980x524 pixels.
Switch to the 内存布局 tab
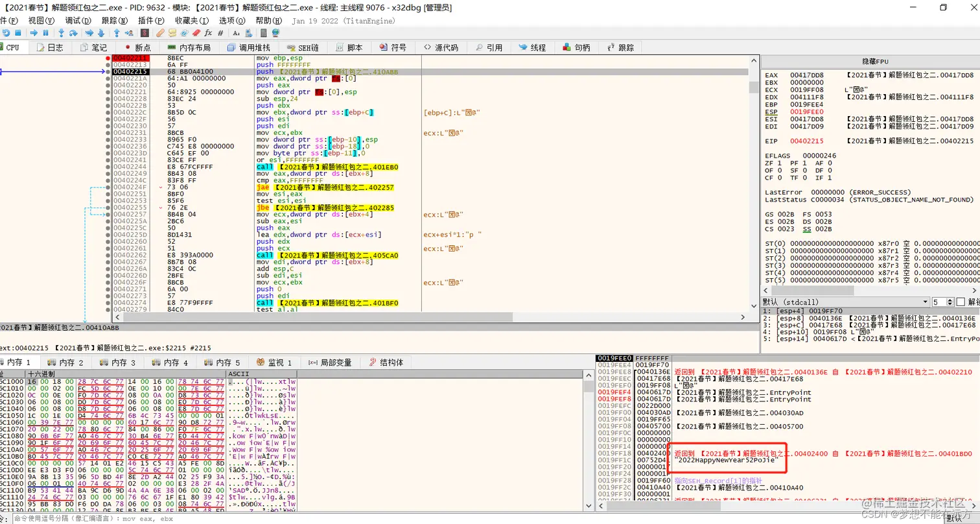(189, 47)
